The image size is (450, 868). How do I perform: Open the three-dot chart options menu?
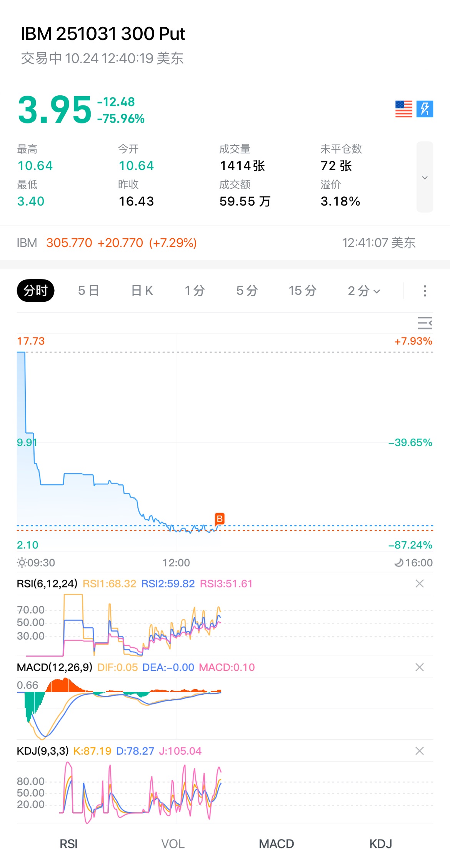tap(425, 291)
